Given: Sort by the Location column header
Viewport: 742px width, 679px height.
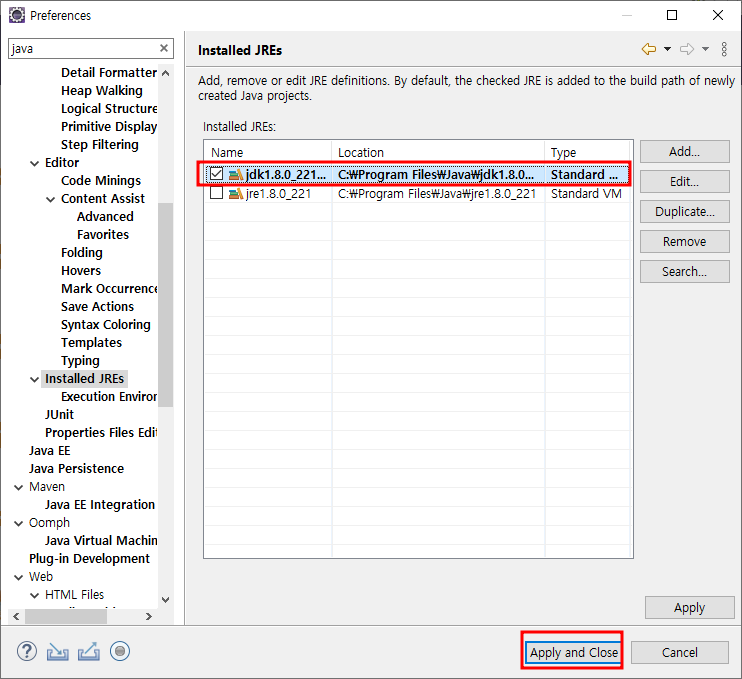Looking at the screenshot, I should tap(438, 152).
